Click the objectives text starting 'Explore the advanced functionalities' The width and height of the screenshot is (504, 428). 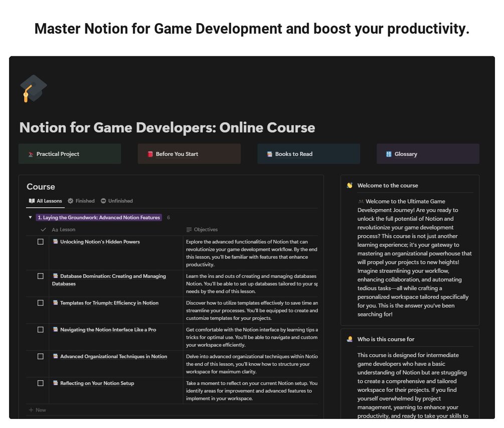251,253
